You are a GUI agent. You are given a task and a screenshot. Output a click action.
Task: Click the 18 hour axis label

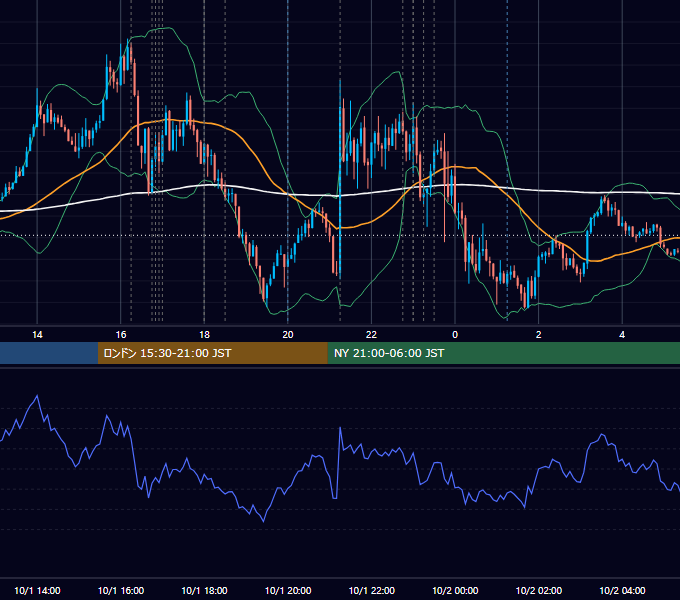204,335
